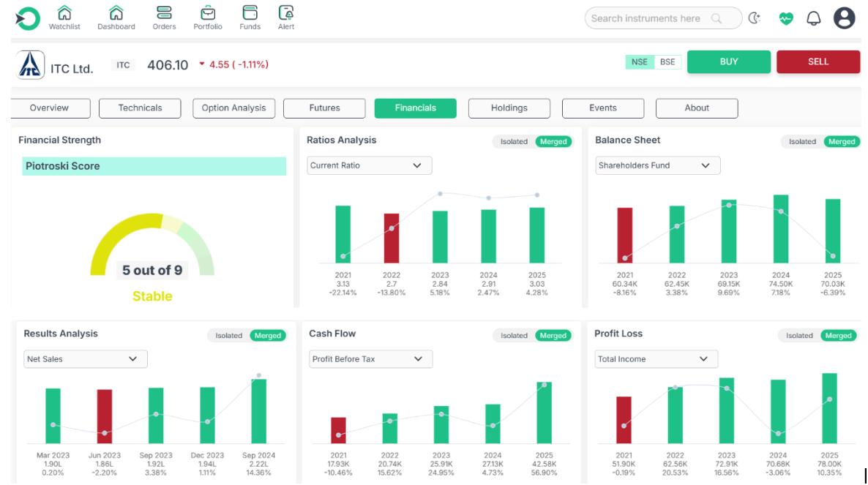Toggle dark mode moon icon

pyautogui.click(x=755, y=18)
